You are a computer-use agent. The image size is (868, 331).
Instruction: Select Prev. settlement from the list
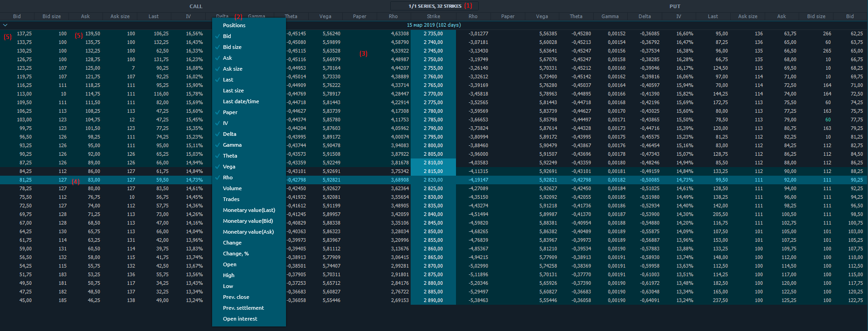click(243, 308)
